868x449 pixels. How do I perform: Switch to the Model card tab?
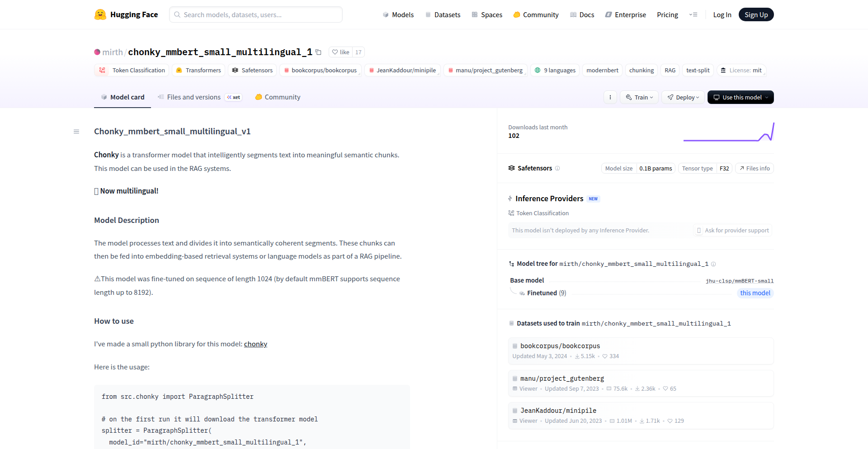123,97
